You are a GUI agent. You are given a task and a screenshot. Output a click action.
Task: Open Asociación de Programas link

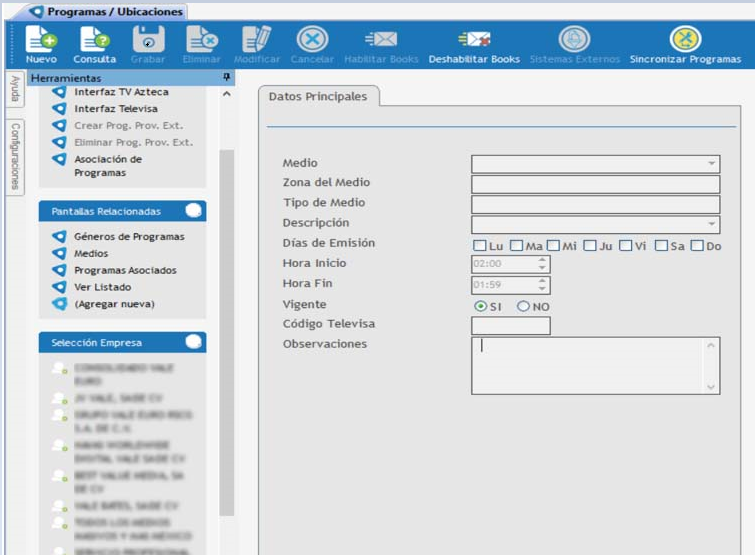pyautogui.click(x=108, y=166)
